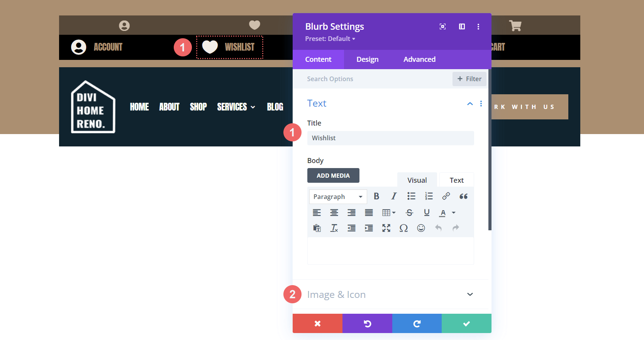Redo edit in body editor
Screen dimensions: 644x340
(x=456, y=228)
